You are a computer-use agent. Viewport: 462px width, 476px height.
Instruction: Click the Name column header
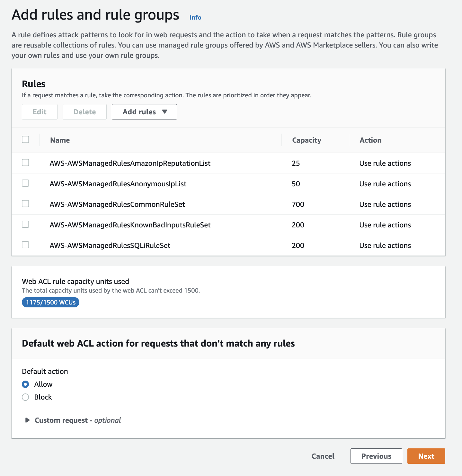pyautogui.click(x=60, y=140)
